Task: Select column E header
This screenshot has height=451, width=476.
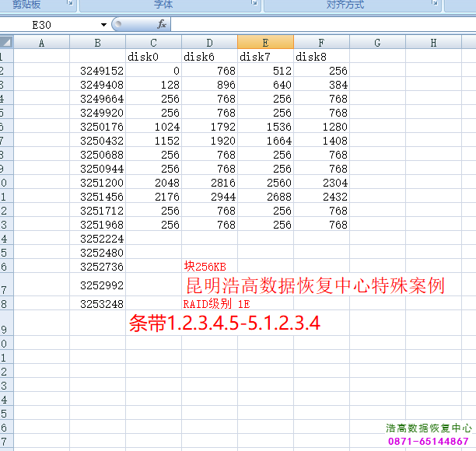Action: click(265, 43)
